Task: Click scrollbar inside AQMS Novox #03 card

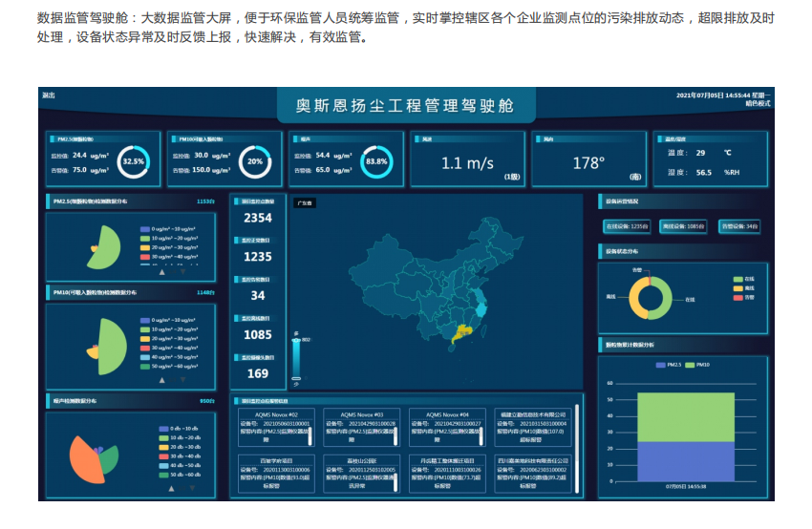Action: click(395, 435)
